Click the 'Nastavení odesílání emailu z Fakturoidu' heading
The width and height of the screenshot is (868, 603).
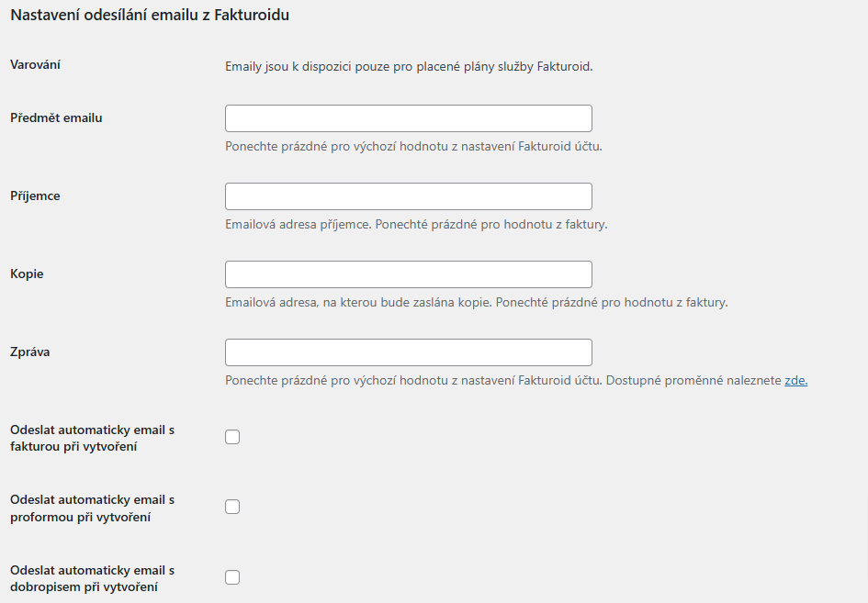150,15
